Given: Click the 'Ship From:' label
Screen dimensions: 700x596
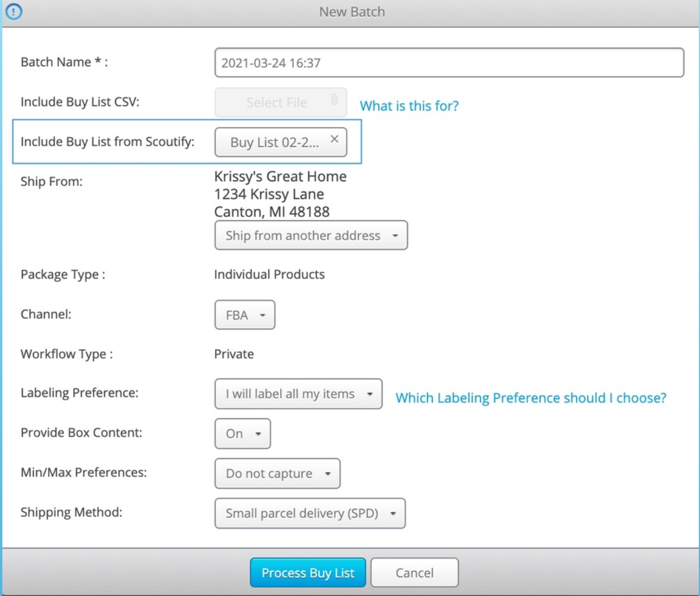Looking at the screenshot, I should (x=52, y=182).
